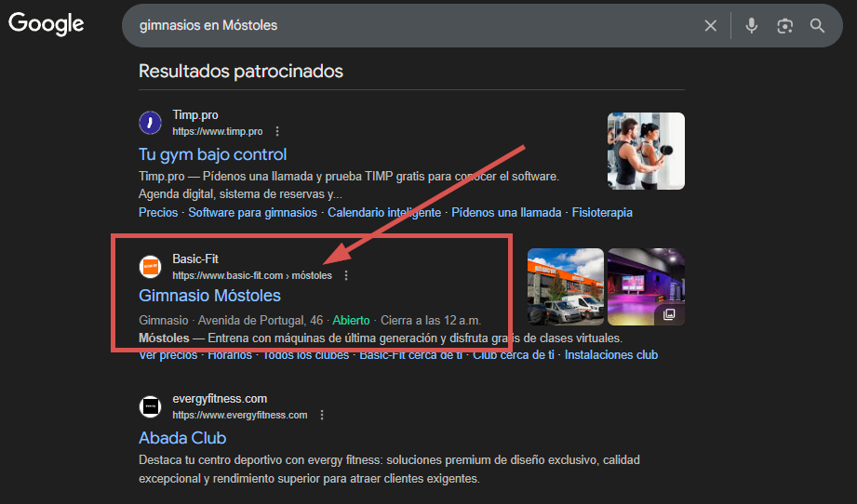Click the Resultados patrocinados heading
857x504 pixels.
point(241,71)
